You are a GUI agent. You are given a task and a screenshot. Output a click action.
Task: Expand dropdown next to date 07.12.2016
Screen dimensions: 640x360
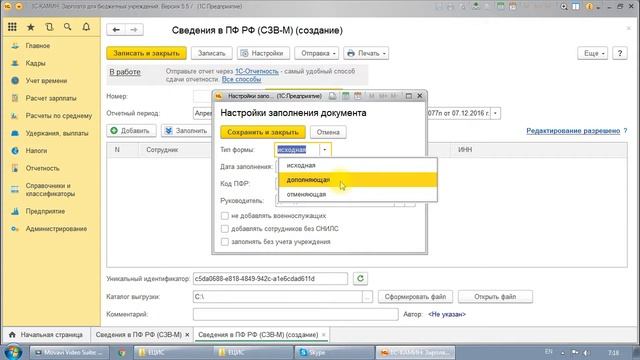(x=496, y=113)
